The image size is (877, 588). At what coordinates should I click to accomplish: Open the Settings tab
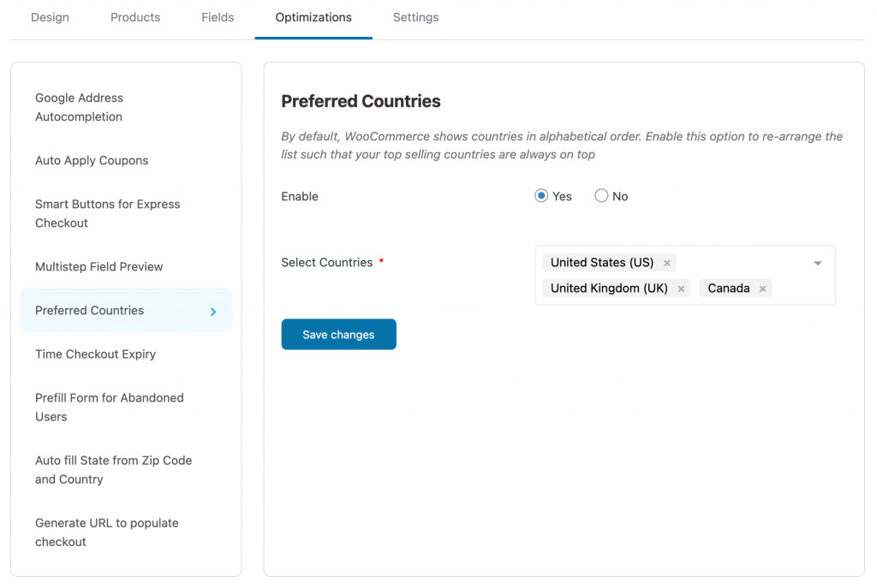415,17
